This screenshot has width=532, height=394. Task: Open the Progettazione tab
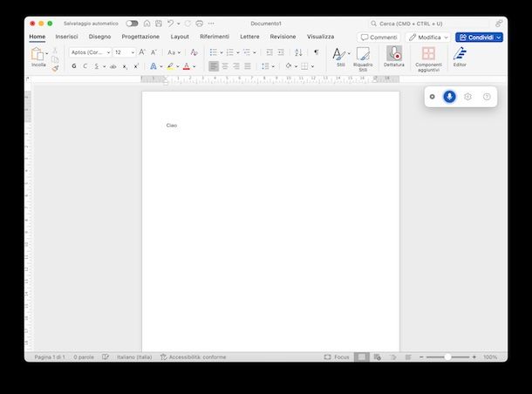140,37
